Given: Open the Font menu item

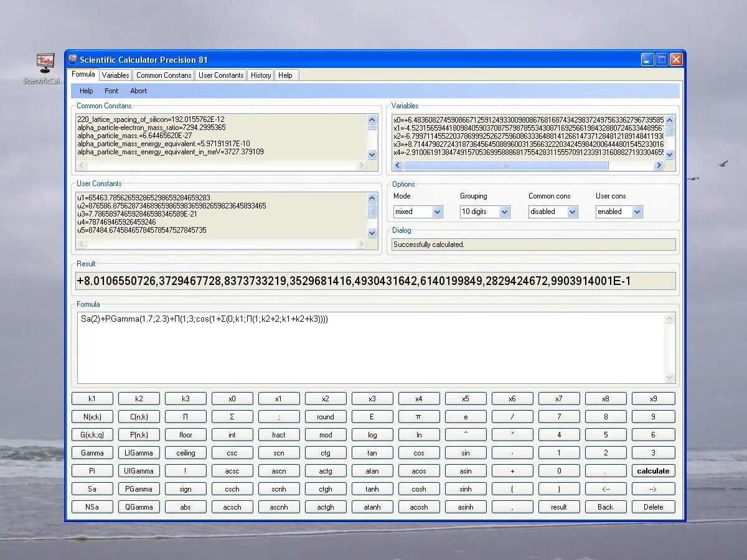Looking at the screenshot, I should click(111, 90).
